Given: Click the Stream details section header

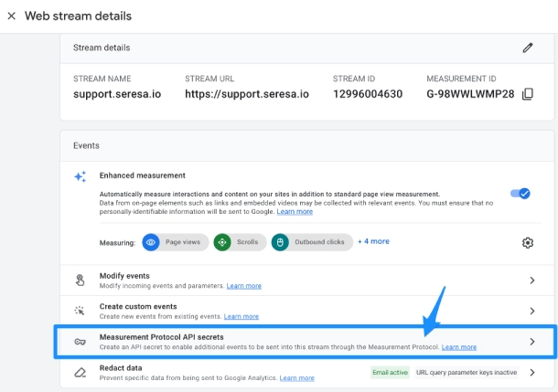Looking at the screenshot, I should (102, 48).
